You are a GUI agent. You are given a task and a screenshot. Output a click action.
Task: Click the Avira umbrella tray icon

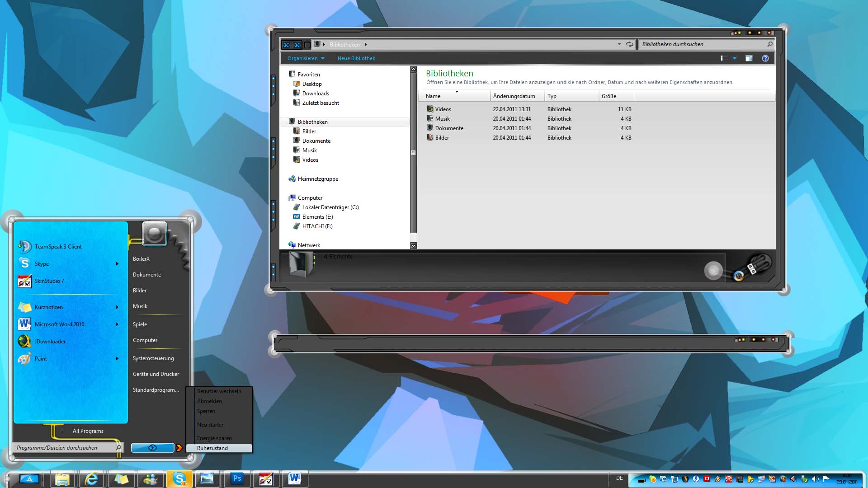point(729,479)
